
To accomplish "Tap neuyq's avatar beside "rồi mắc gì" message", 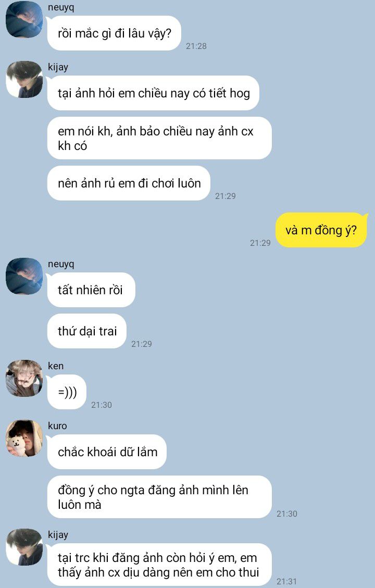I will (24, 19).
